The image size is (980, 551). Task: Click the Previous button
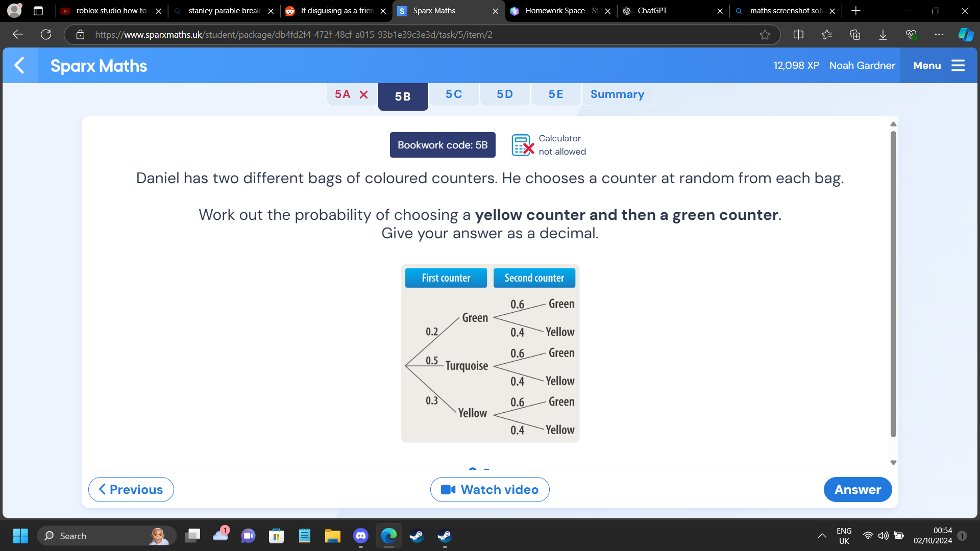tap(131, 489)
